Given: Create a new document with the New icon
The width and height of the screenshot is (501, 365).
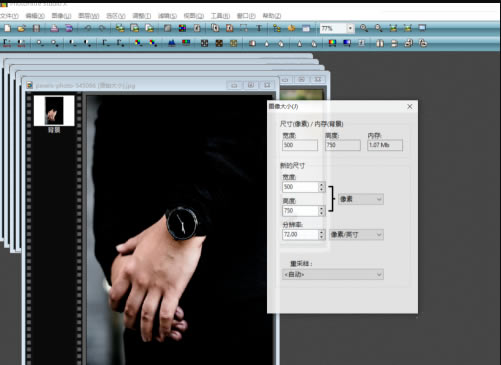Looking at the screenshot, I should 7,28.
